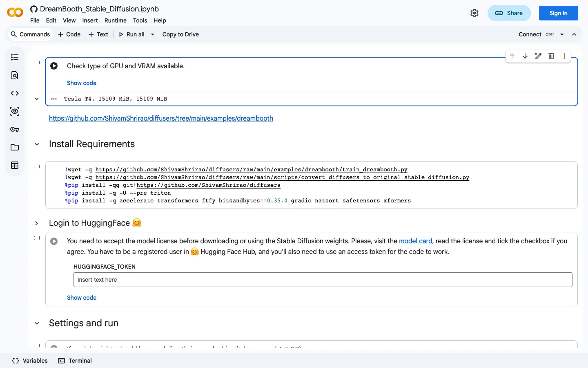Screen dimensions: 588x368
Task: Open Find and replace sidebar panel
Action: (x=15, y=75)
